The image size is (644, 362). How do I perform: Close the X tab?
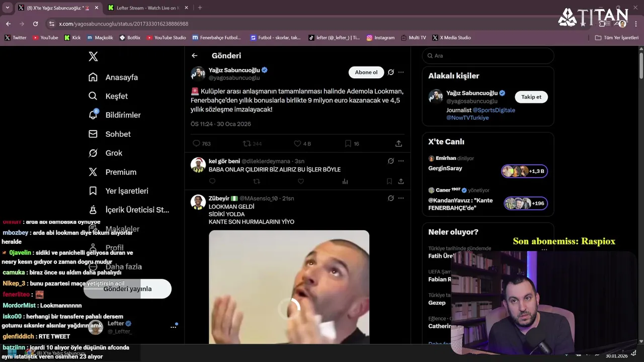96,8
